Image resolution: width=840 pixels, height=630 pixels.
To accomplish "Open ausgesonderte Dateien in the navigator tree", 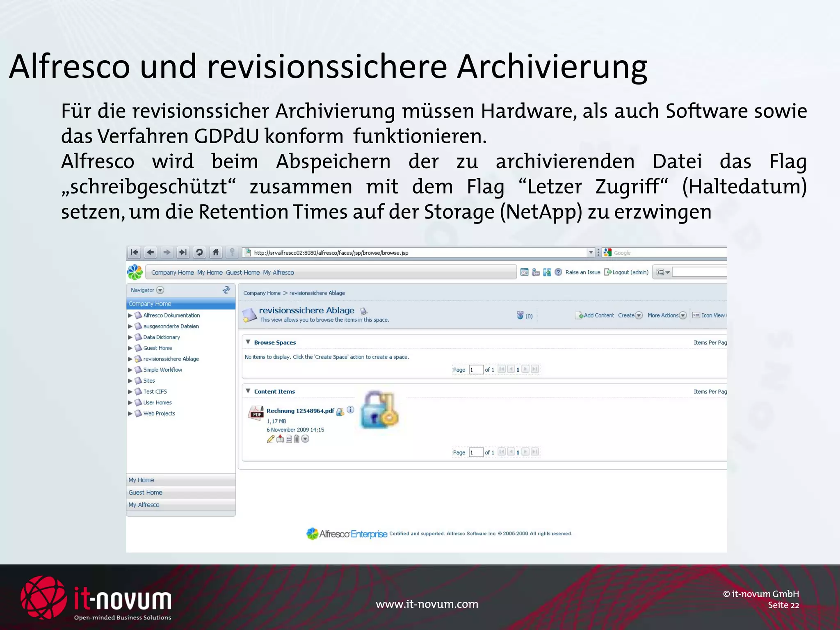I will pos(171,326).
